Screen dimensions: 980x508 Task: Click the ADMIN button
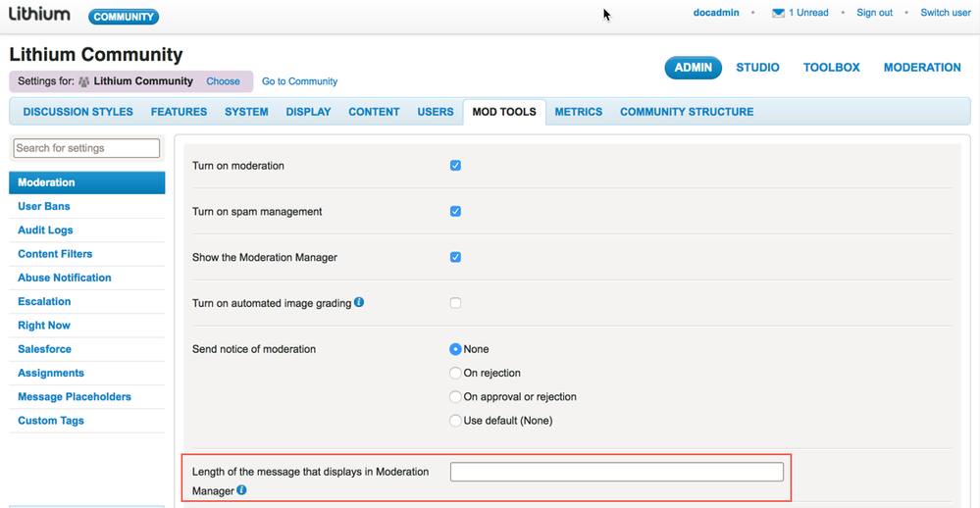click(x=694, y=68)
